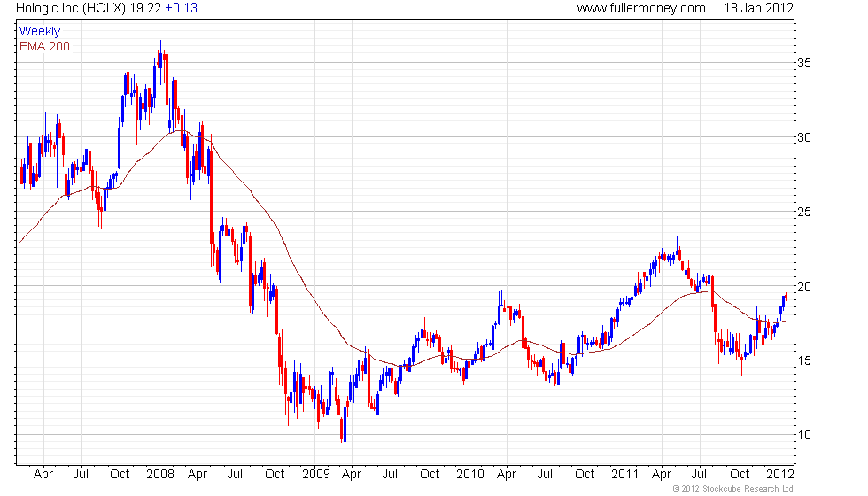Click the 2010 year label on time axis
This screenshot has height=496, width=868.
470,475
